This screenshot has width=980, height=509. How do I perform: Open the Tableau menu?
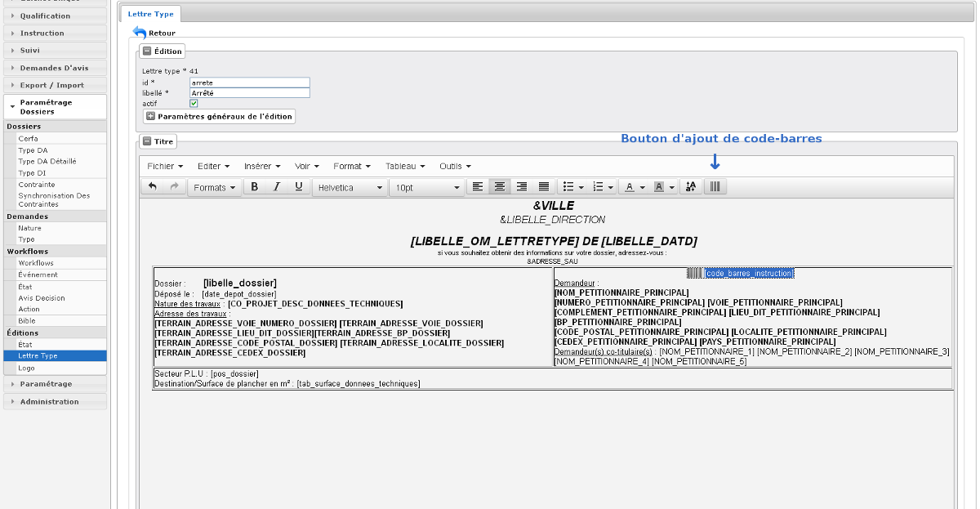[405, 166]
